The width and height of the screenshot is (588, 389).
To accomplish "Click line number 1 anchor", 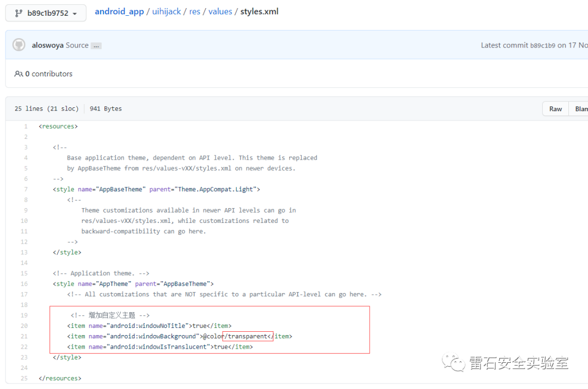I will [26, 126].
